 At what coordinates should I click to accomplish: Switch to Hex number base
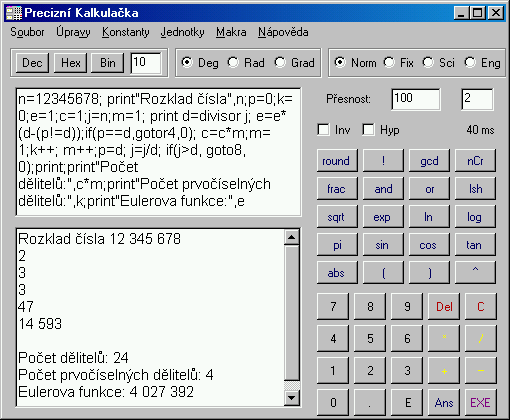[x=71, y=63]
